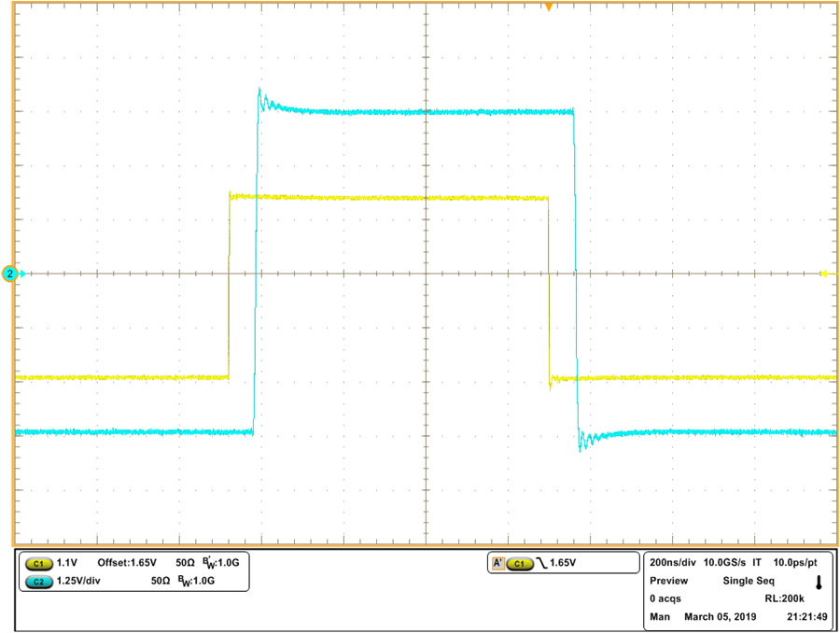This screenshot has width=840, height=633.
Task: Click the trigger level arrow at right edge
Action: tap(825, 274)
